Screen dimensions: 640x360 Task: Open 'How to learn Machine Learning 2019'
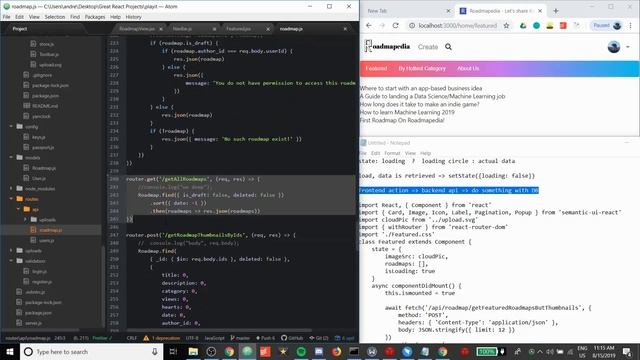pyautogui.click(x=407, y=112)
